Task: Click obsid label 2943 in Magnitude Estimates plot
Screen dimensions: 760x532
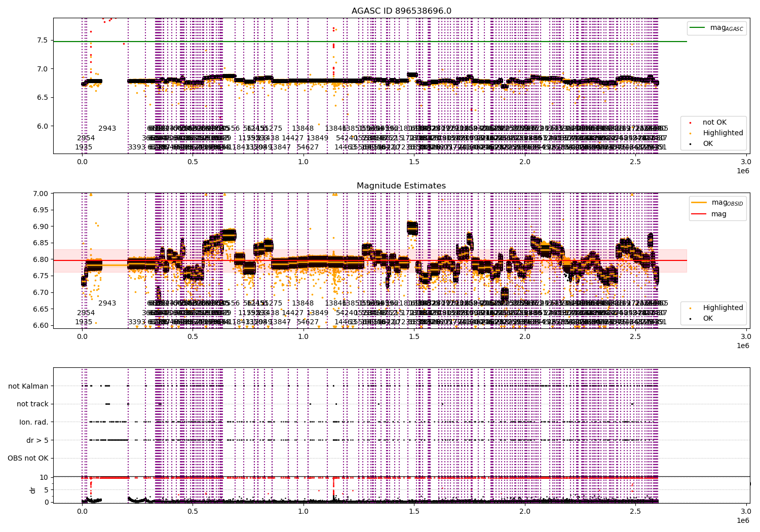Action: 107,303
